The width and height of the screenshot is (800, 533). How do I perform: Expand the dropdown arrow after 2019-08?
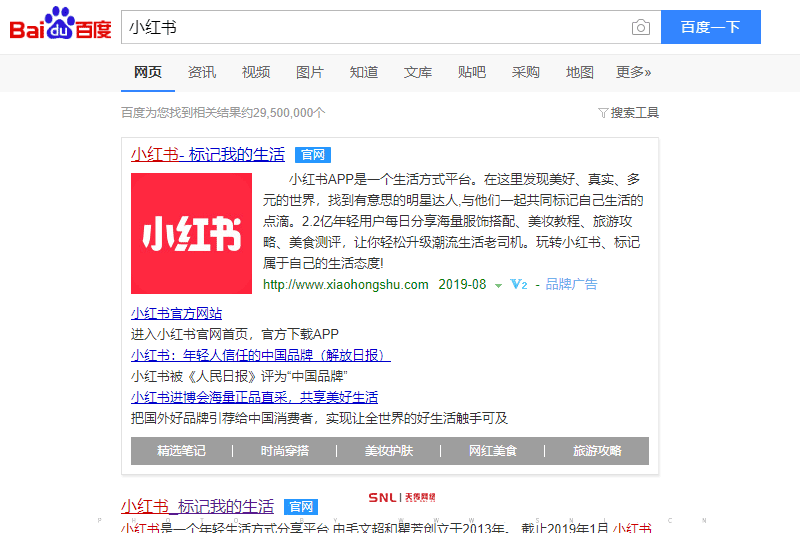tap(498, 286)
